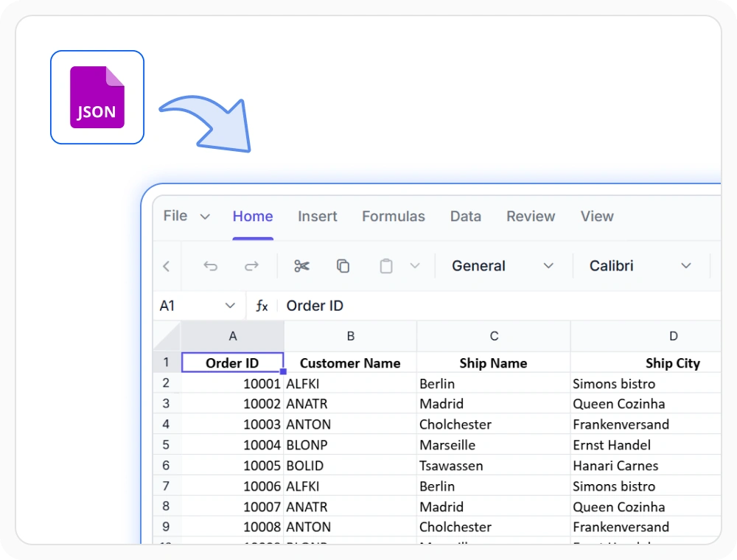Click cell containing 10007
Viewport: 737px width, 560px height.
233,507
